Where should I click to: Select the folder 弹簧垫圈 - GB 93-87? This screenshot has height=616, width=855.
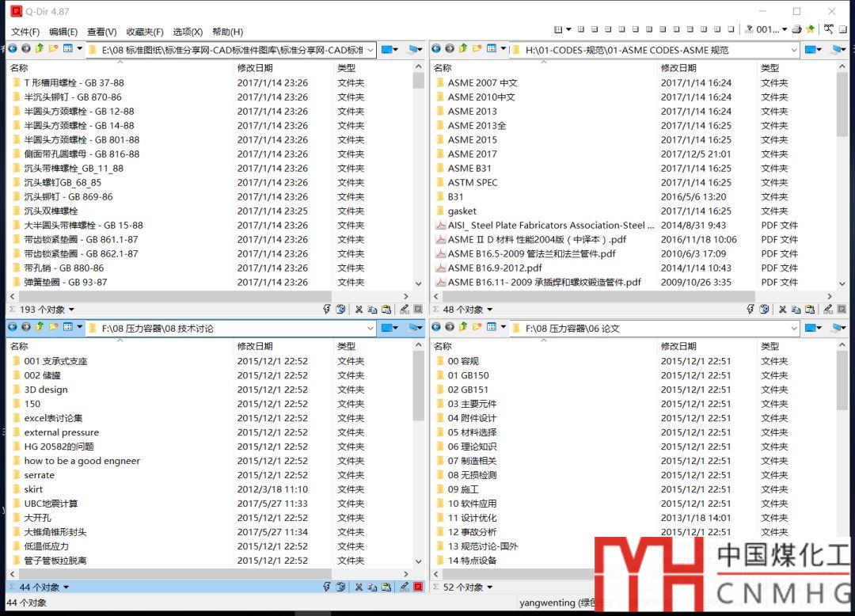(x=66, y=283)
